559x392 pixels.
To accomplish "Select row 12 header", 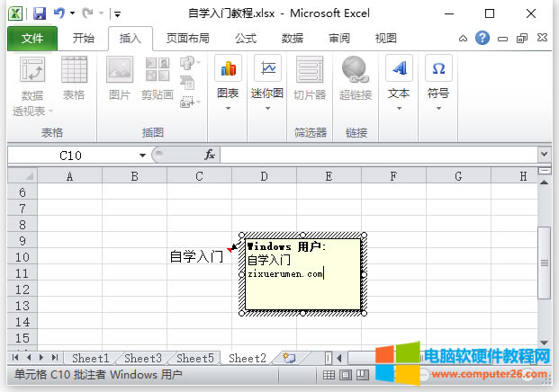I will click(23, 290).
